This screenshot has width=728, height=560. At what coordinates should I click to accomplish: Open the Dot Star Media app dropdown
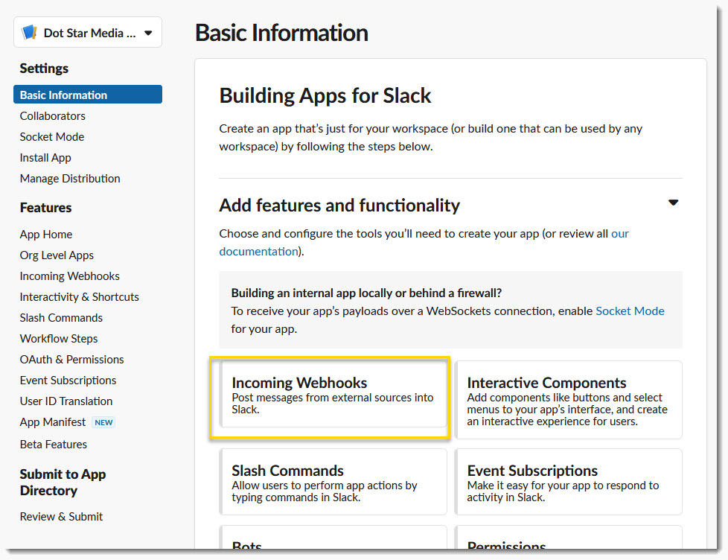[88, 33]
